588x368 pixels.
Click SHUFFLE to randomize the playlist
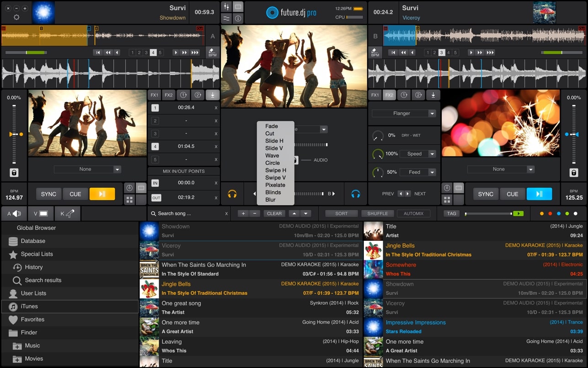[378, 213]
